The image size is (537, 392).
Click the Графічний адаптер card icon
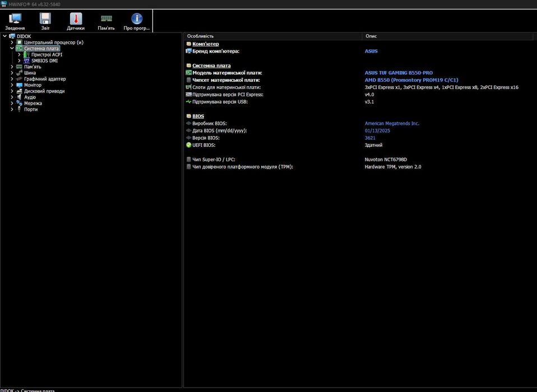point(20,79)
